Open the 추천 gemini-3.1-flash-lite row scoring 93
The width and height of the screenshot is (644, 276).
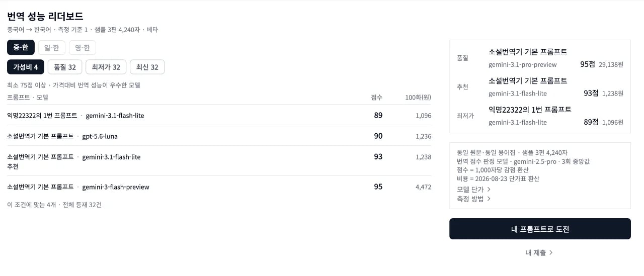click(x=219, y=161)
